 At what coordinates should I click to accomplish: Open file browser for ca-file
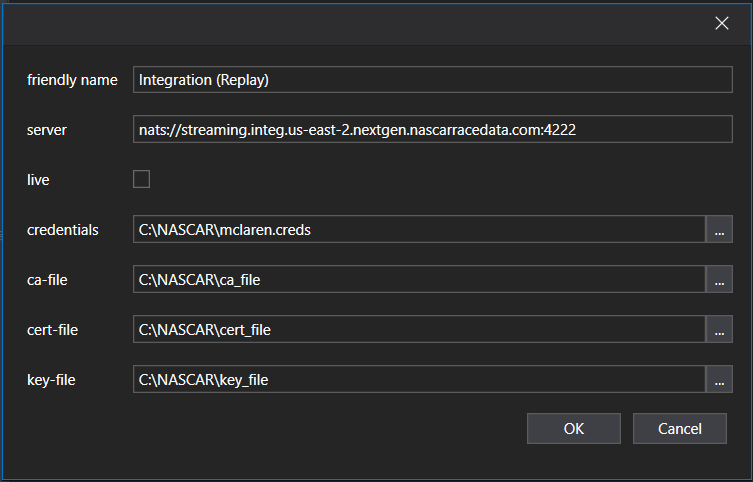point(720,280)
